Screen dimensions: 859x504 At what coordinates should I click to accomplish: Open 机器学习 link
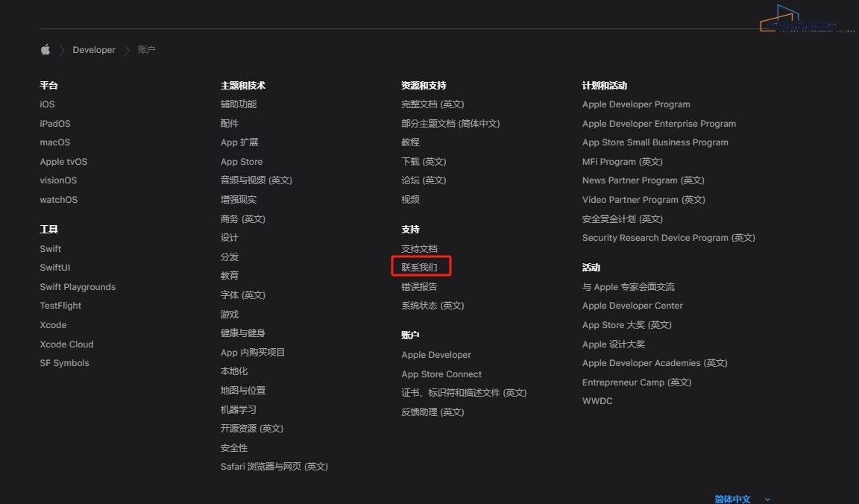point(239,409)
